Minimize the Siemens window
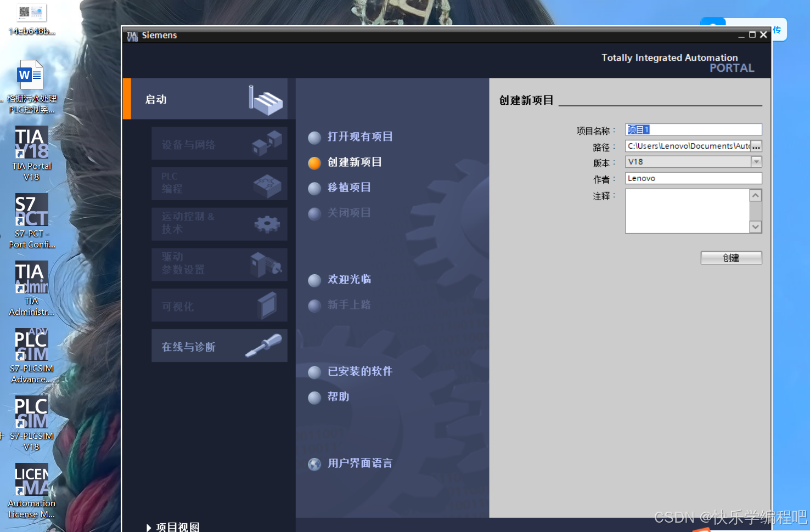 coord(741,35)
